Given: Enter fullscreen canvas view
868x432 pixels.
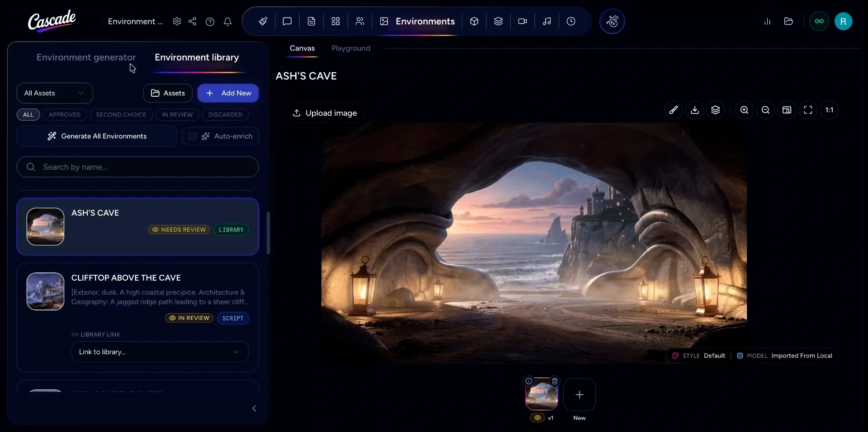Looking at the screenshot, I should click(x=808, y=110).
